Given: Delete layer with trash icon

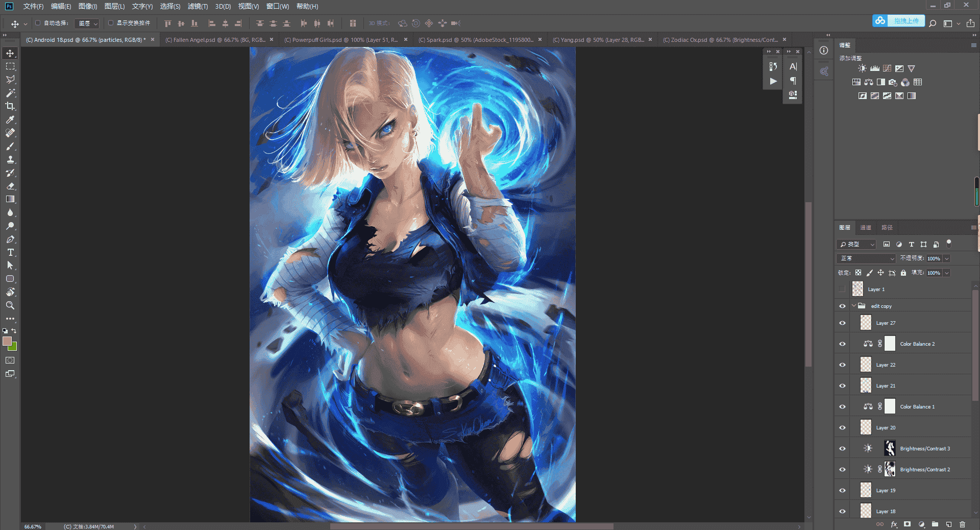Looking at the screenshot, I should point(962,524).
